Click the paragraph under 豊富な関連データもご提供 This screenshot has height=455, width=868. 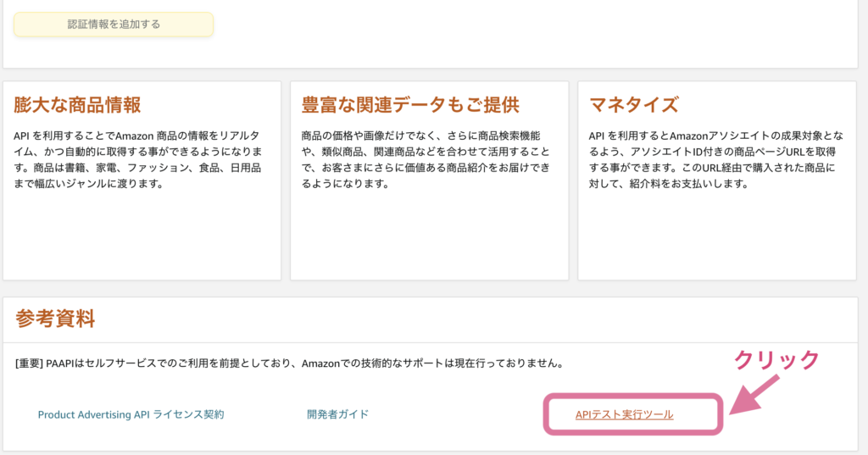[426, 159]
